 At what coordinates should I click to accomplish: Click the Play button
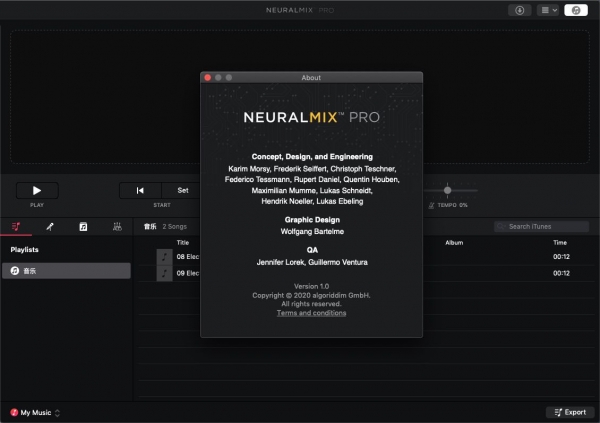[x=37, y=190]
